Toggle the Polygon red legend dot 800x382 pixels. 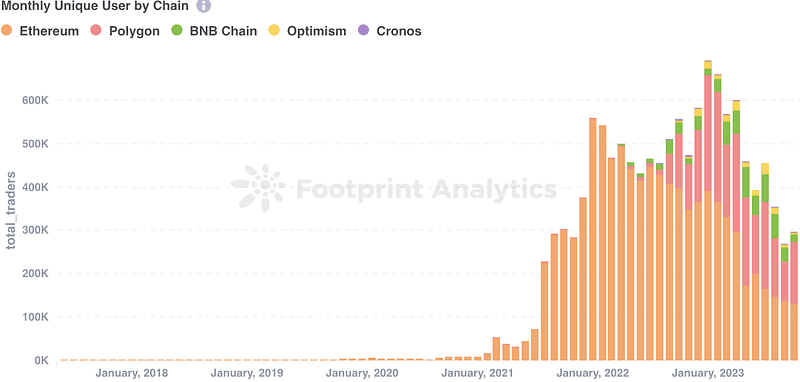96,30
